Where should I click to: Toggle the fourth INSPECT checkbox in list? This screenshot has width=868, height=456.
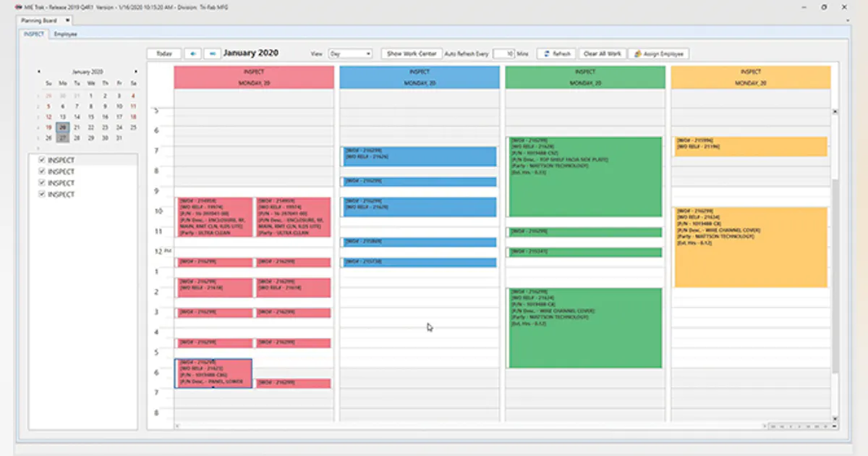pos(42,194)
